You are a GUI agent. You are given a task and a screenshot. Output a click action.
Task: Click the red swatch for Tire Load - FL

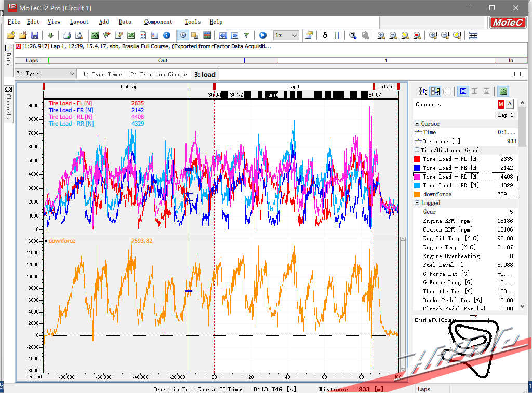tap(417, 159)
